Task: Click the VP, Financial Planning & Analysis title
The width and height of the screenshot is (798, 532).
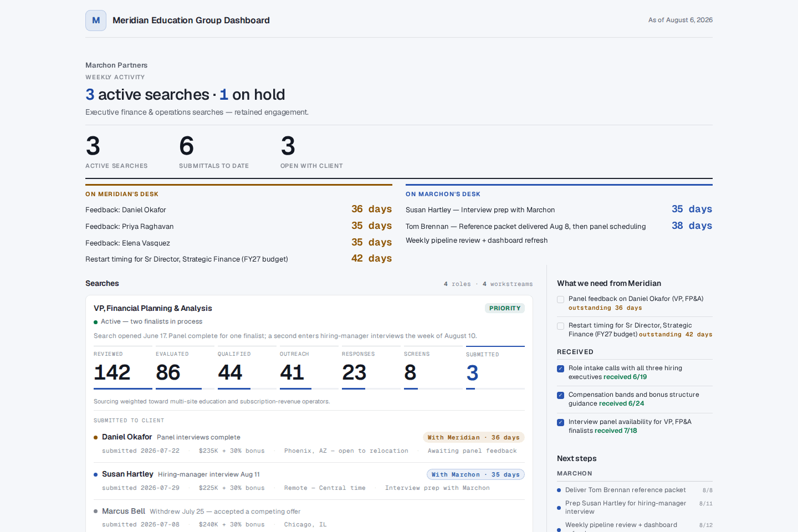Action: click(x=153, y=308)
